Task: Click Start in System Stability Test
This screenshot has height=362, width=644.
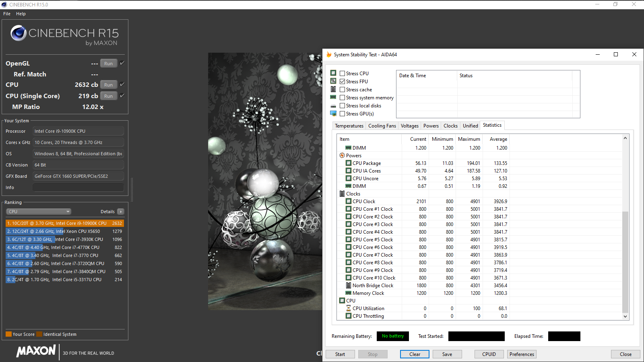Action: click(340, 354)
